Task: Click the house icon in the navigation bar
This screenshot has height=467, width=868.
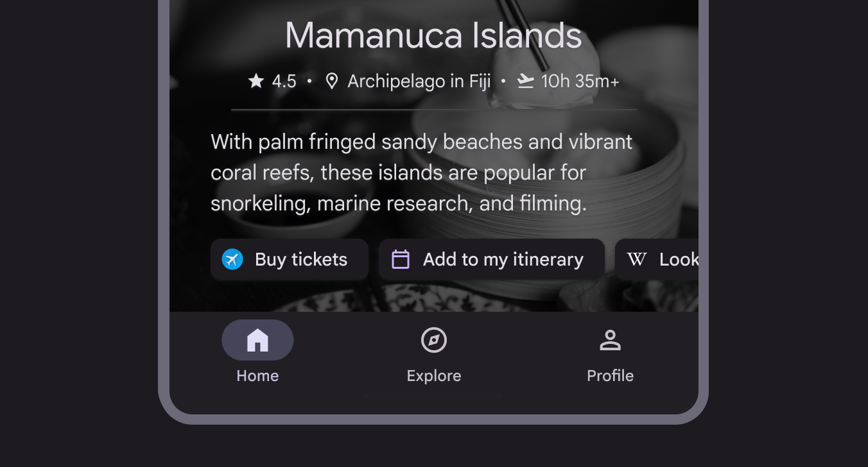Action: coord(257,340)
